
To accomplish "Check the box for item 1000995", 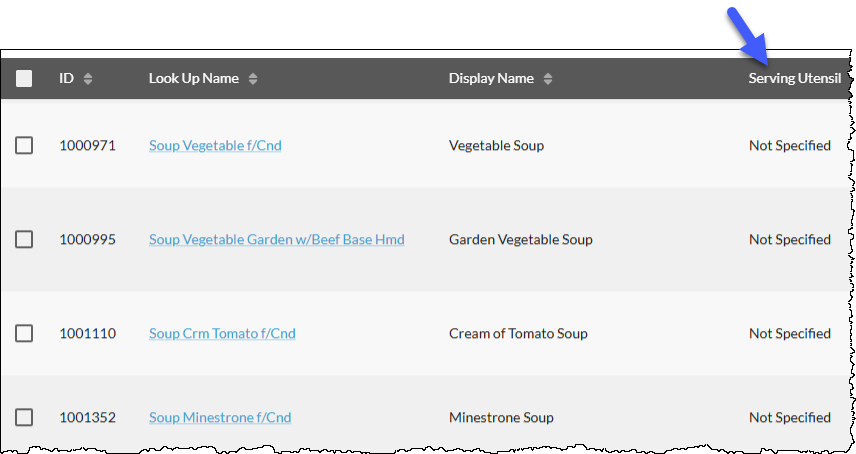I will click(24, 239).
